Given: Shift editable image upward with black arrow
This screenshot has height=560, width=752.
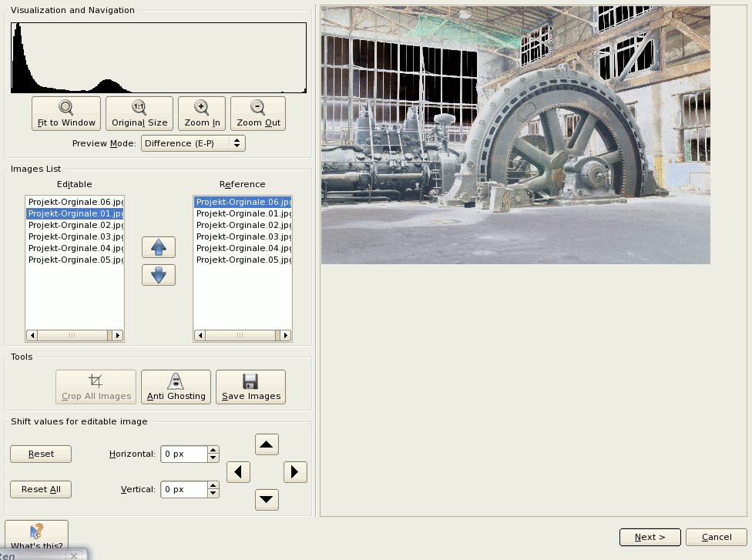Looking at the screenshot, I should (267, 444).
